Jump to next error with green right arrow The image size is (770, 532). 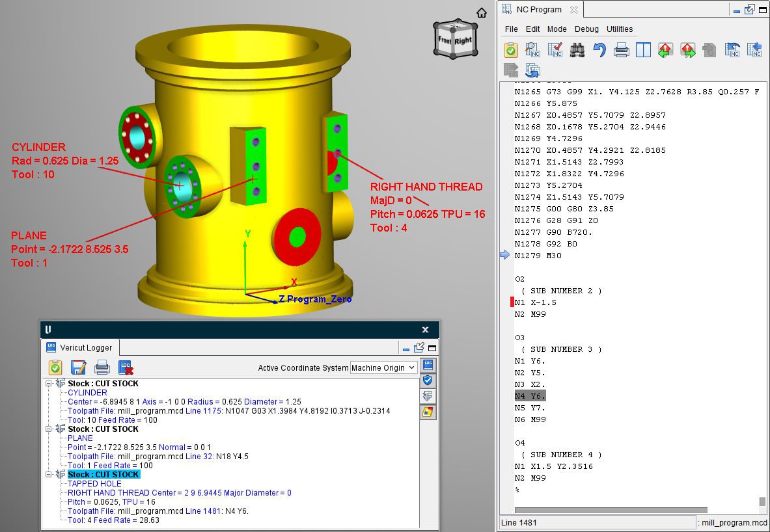point(687,50)
